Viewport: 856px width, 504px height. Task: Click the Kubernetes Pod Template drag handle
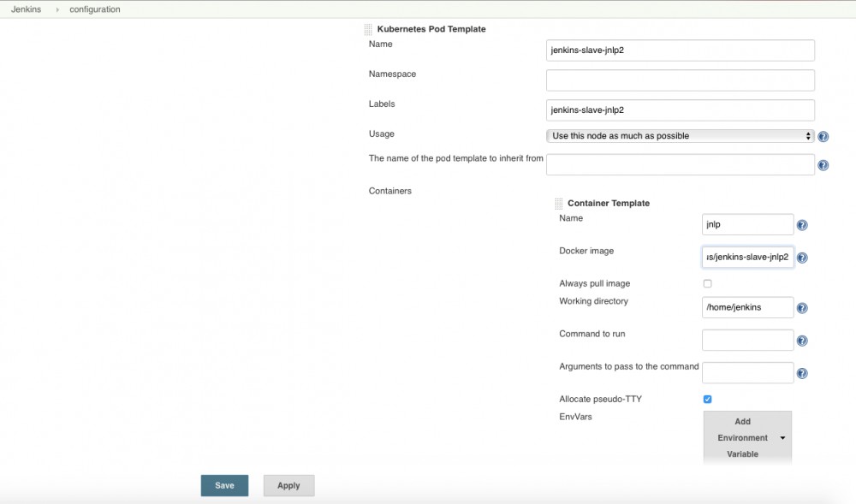tap(368, 28)
